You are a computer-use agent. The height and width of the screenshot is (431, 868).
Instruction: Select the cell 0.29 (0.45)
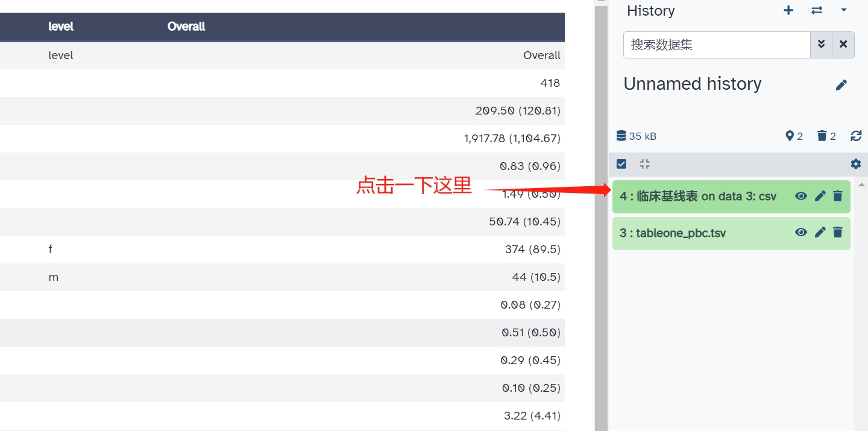(x=530, y=360)
